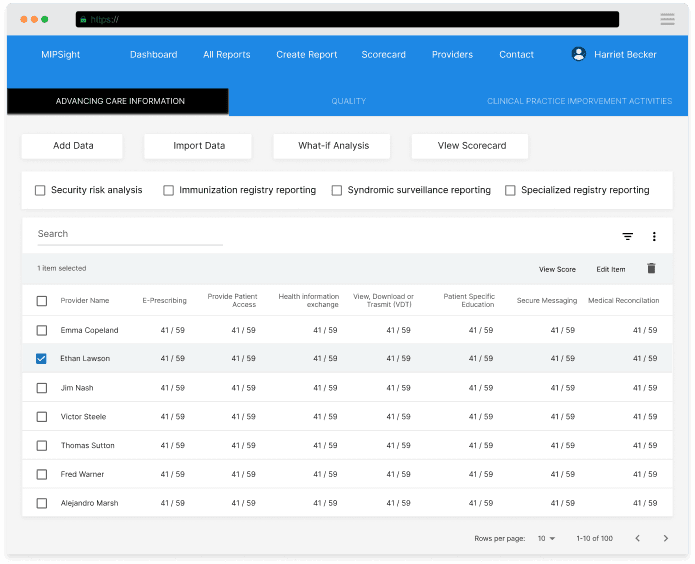The width and height of the screenshot is (695, 564).
Task: Check Fred Warner's row checkbox
Action: point(42,474)
